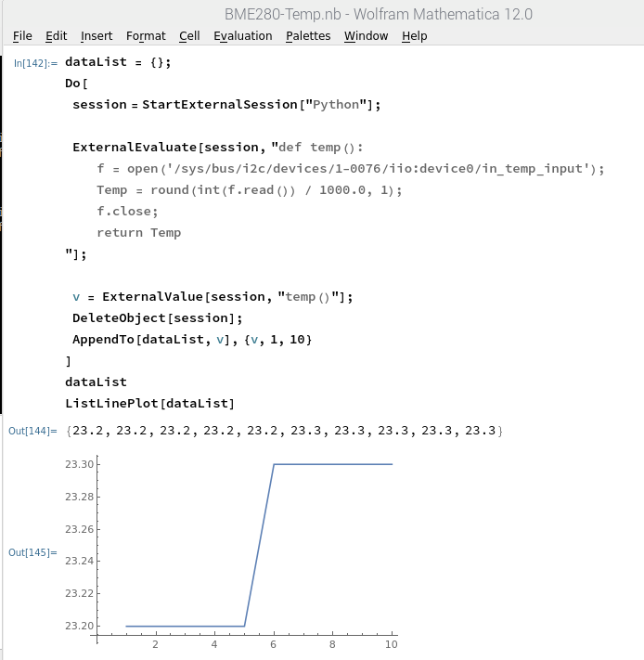The image size is (644, 660).
Task: Click the Out[144]= cell label
Action: point(32,431)
